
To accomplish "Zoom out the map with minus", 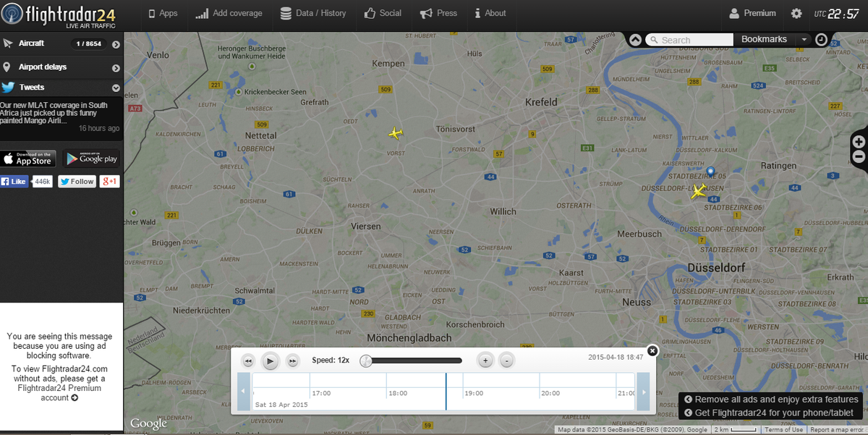I will [859, 156].
